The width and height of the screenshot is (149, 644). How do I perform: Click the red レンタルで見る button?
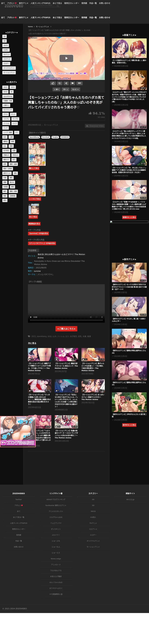click(35, 199)
